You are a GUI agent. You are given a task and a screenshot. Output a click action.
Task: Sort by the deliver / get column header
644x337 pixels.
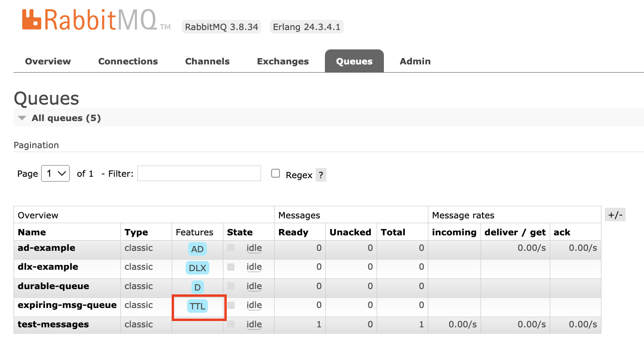click(515, 232)
